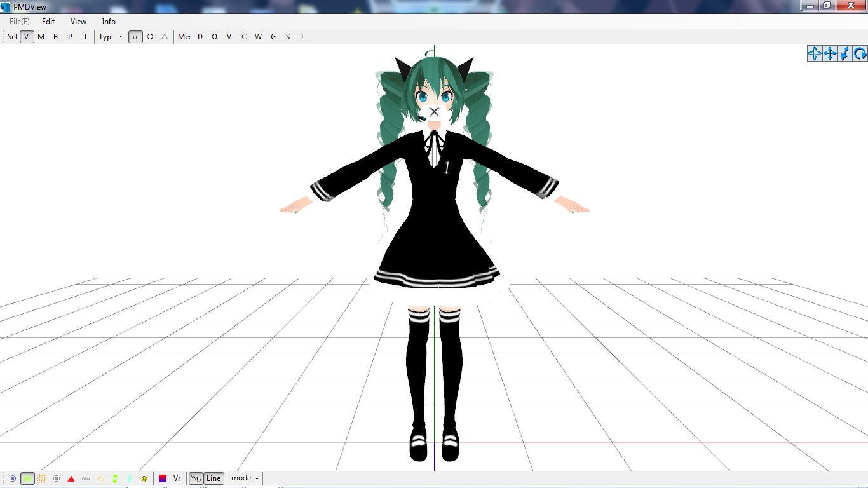868x488 pixels.
Task: Click the W button in the Me: group
Action: pos(259,37)
